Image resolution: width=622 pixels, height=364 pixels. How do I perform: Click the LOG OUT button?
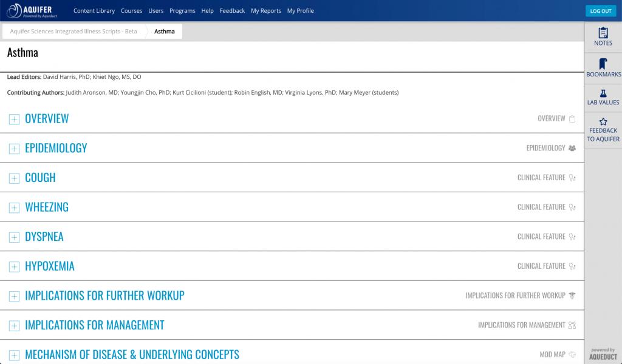(601, 11)
